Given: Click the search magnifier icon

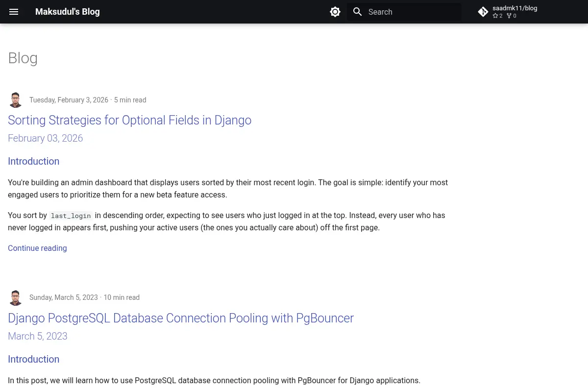Looking at the screenshot, I should 358,12.
